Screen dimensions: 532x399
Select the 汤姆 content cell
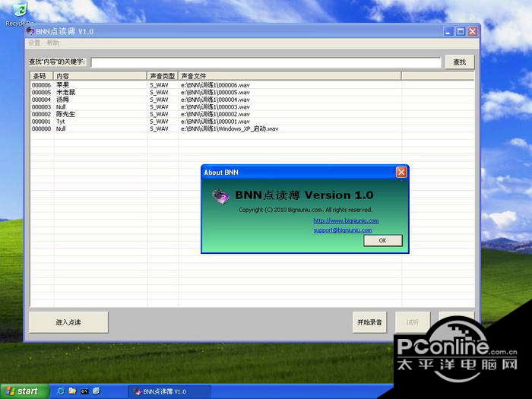[62, 100]
